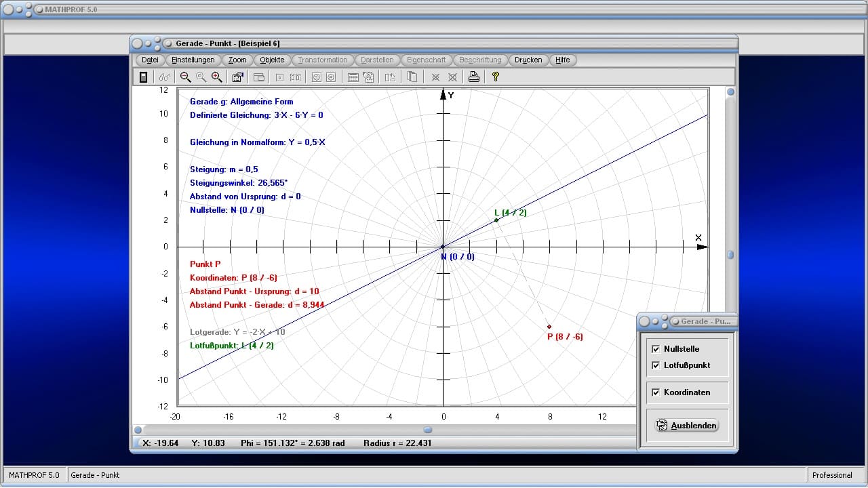Click the first crossed lines toolbar icon
The width and height of the screenshot is (868, 488).
point(435,77)
